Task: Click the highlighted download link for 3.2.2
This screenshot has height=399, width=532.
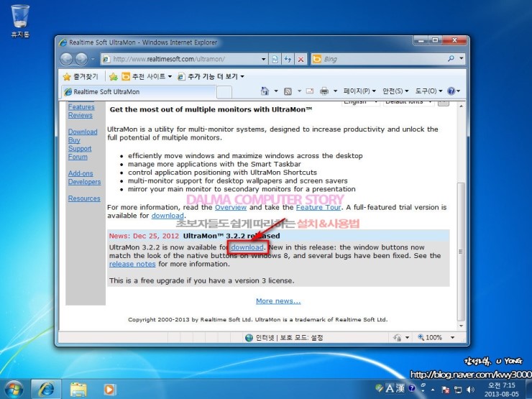Action: click(247, 247)
